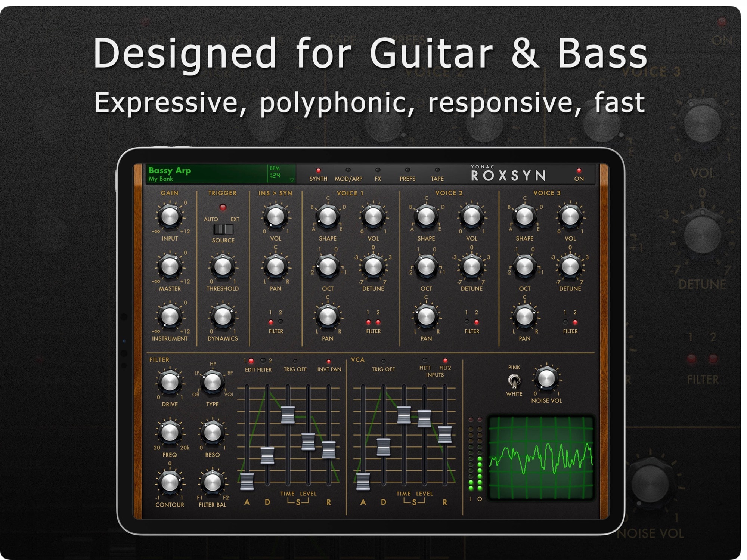
Task: Click the DYNAMICS knob
Action: click(x=223, y=316)
